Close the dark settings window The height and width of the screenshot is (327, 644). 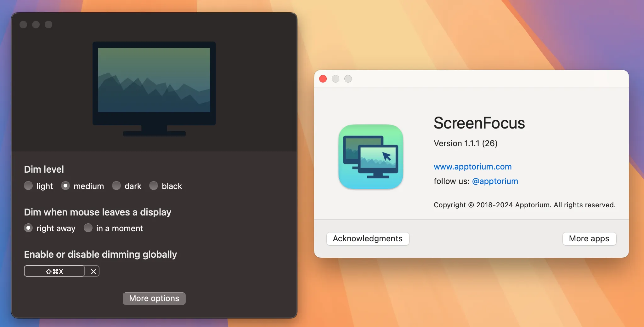[23, 25]
